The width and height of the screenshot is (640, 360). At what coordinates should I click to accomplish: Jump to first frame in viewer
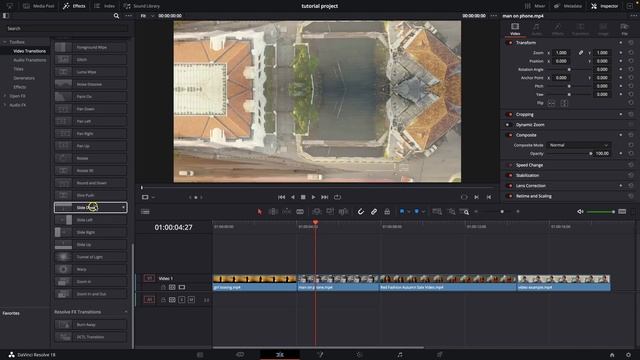pos(281,197)
